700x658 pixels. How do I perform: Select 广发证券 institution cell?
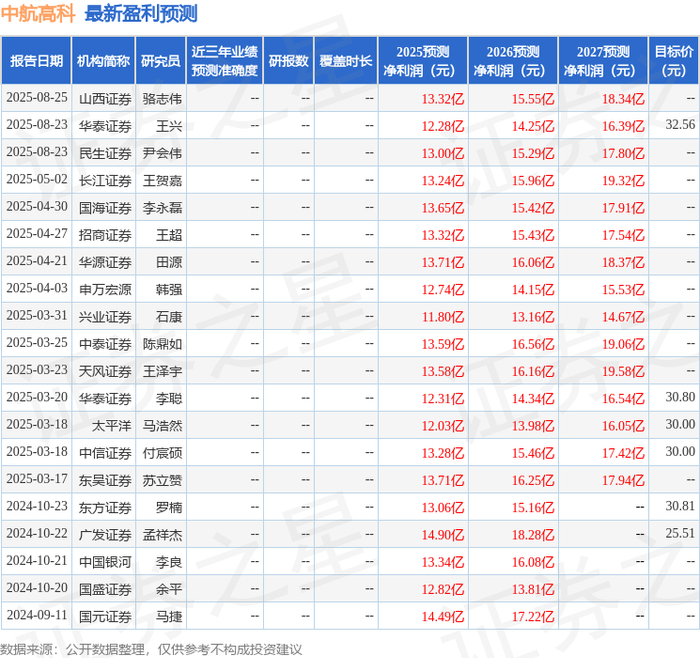click(x=105, y=534)
